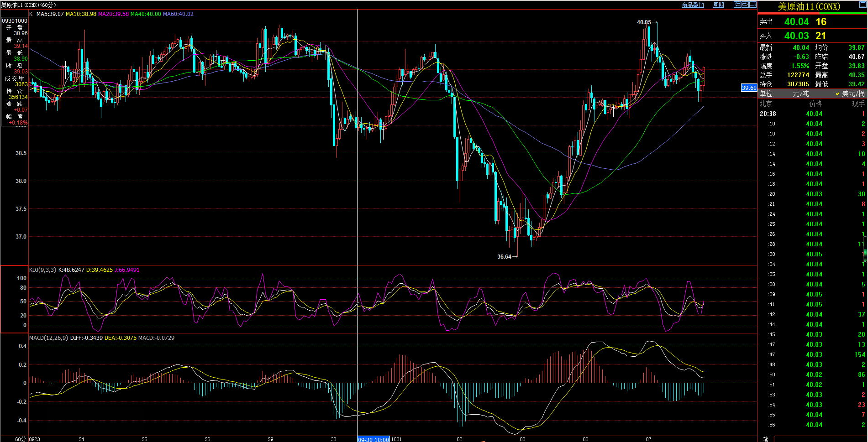Click the 40.85 high price annotation
Viewport: 868px width, 442px height.
(644, 22)
